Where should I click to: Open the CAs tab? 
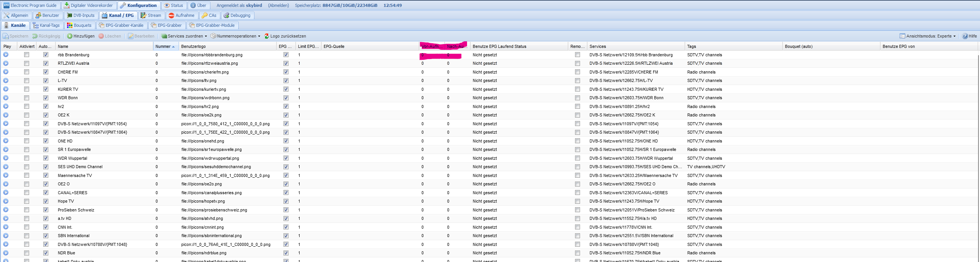[x=209, y=15]
